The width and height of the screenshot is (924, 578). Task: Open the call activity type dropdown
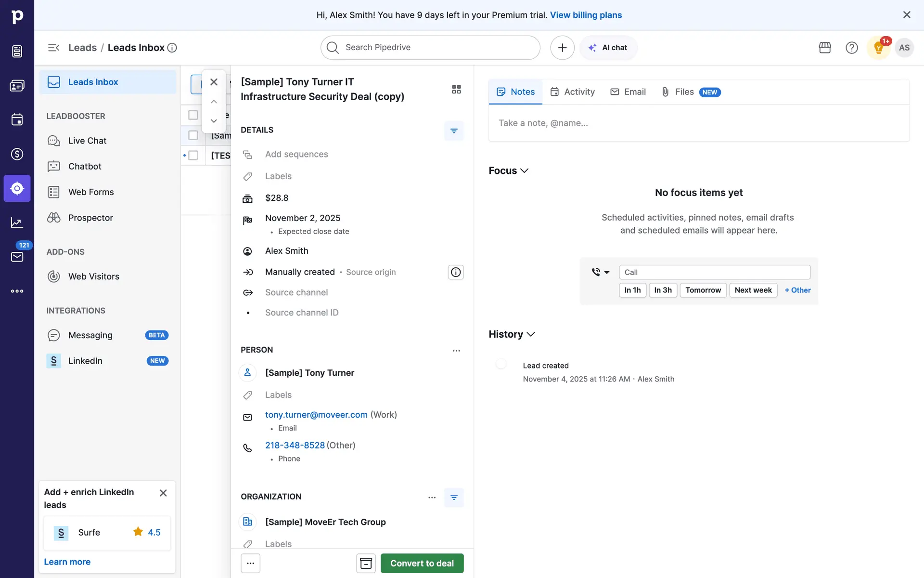(x=600, y=272)
